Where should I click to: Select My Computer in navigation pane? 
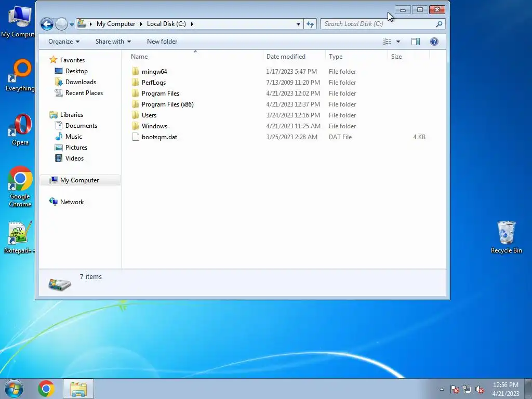pos(79,180)
